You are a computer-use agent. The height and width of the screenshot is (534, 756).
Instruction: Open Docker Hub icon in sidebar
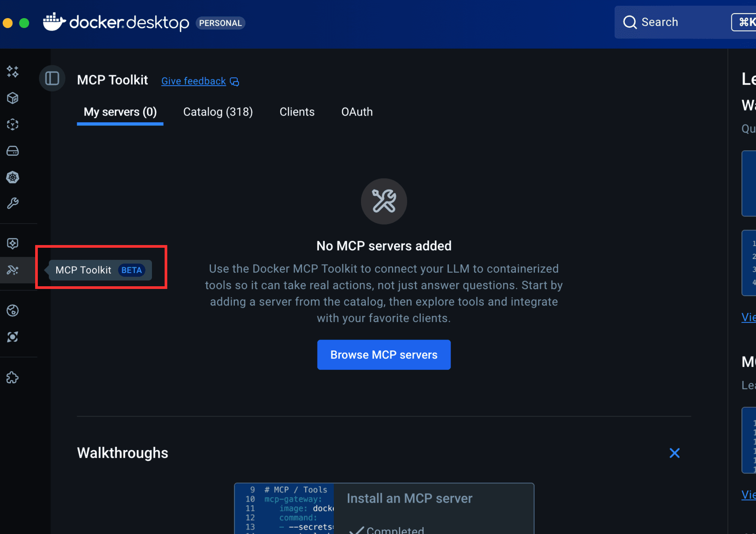tap(12, 310)
